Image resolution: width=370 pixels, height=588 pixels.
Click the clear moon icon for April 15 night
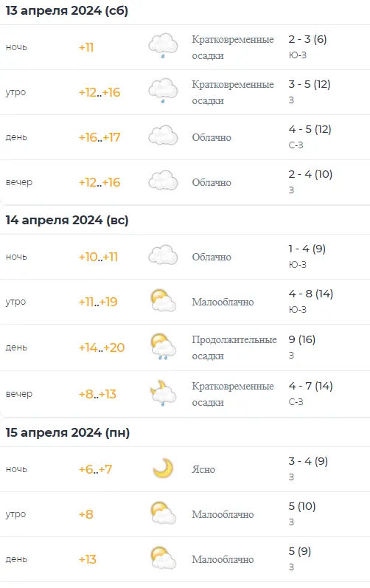(x=164, y=468)
